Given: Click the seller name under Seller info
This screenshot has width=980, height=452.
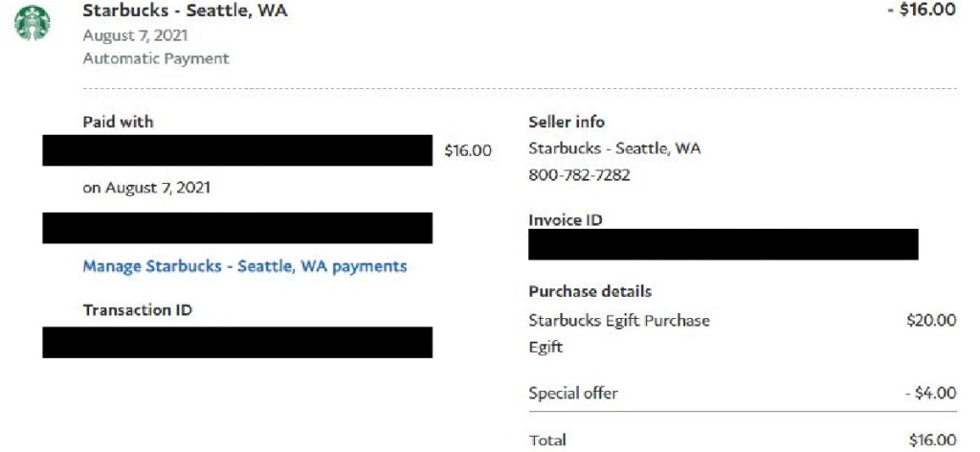Looking at the screenshot, I should point(614,148).
